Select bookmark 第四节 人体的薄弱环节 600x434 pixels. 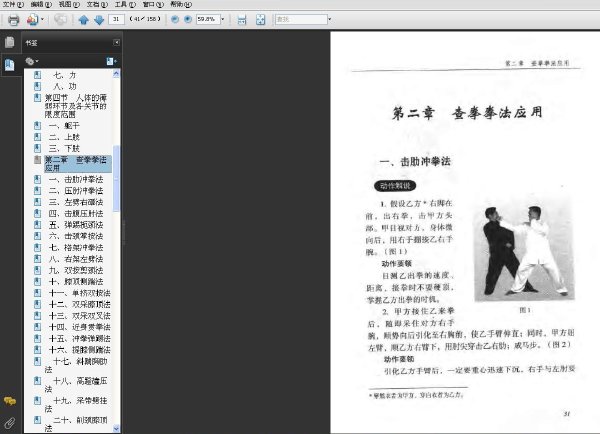pos(76,106)
